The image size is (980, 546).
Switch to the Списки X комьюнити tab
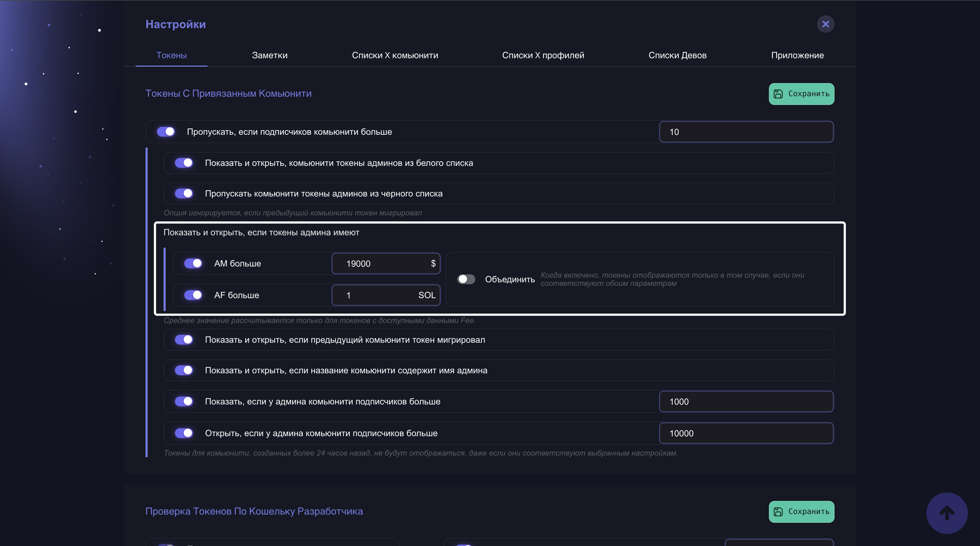pyautogui.click(x=395, y=55)
